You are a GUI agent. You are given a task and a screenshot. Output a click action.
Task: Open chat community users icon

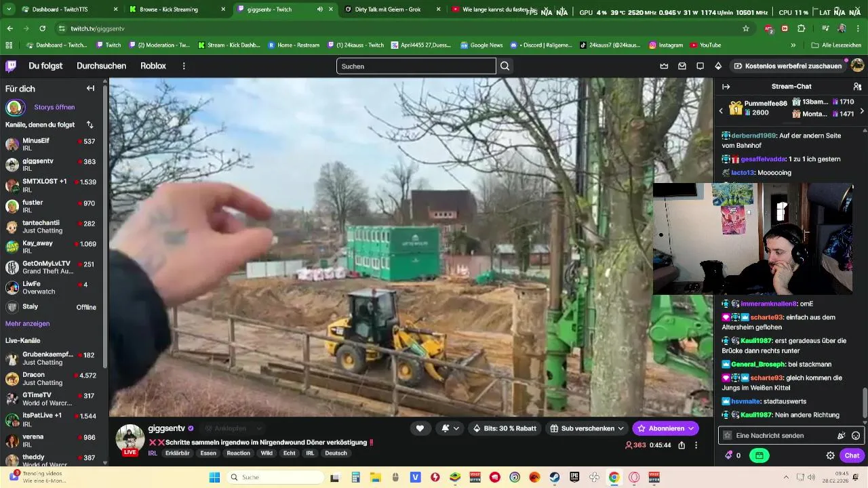[x=857, y=87]
